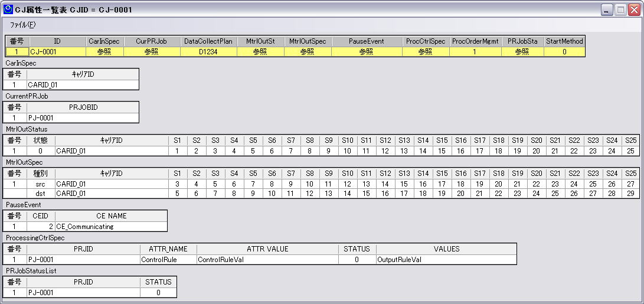Click the ProcOrderMgmt column header

(475, 41)
